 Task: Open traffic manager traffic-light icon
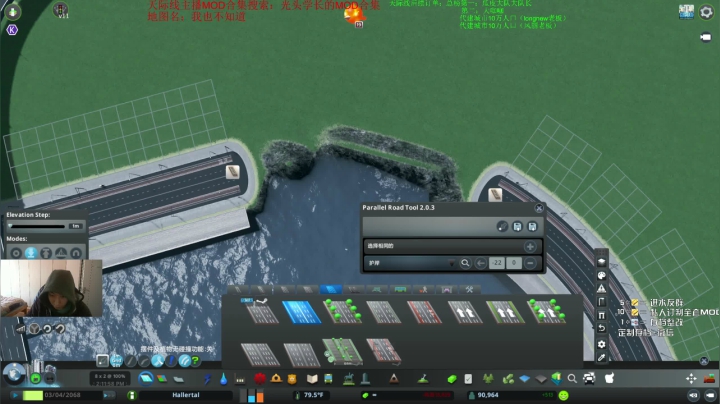click(x=60, y=10)
